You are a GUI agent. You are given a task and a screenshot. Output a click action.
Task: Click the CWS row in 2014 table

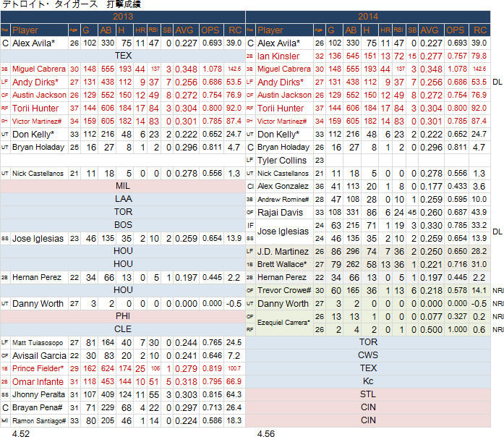point(368,355)
